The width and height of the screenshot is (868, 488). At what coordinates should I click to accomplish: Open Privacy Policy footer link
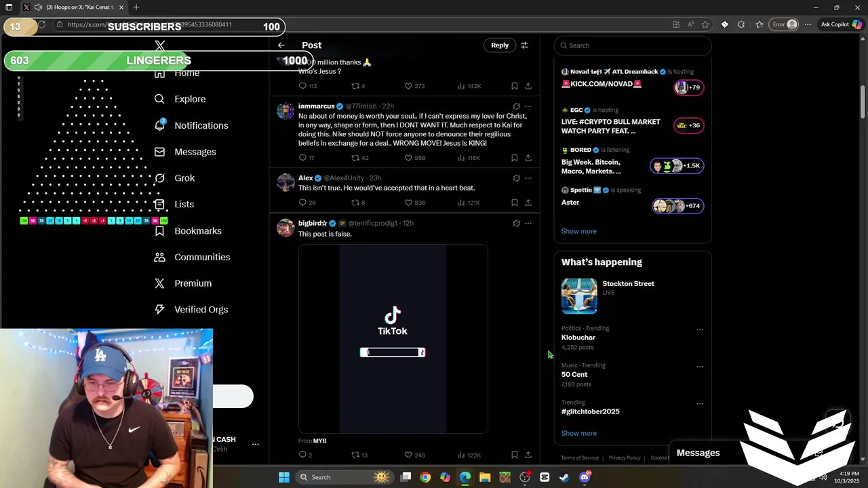tap(625, 458)
